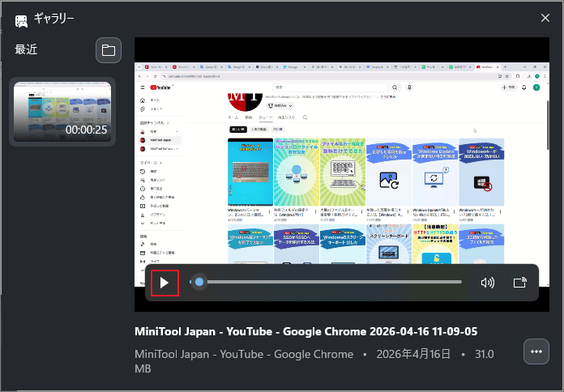Screen dimensions: 564x392
Task: Click the cast to device icon
Action: click(520, 283)
